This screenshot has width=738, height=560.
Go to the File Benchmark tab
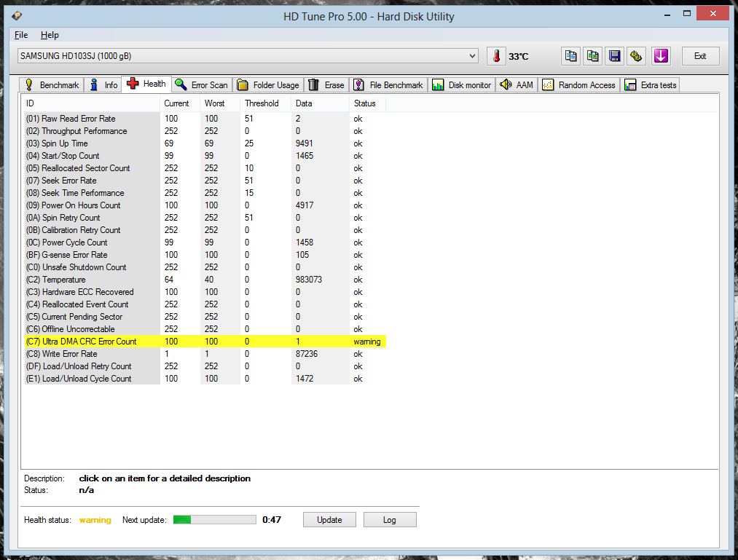click(388, 84)
